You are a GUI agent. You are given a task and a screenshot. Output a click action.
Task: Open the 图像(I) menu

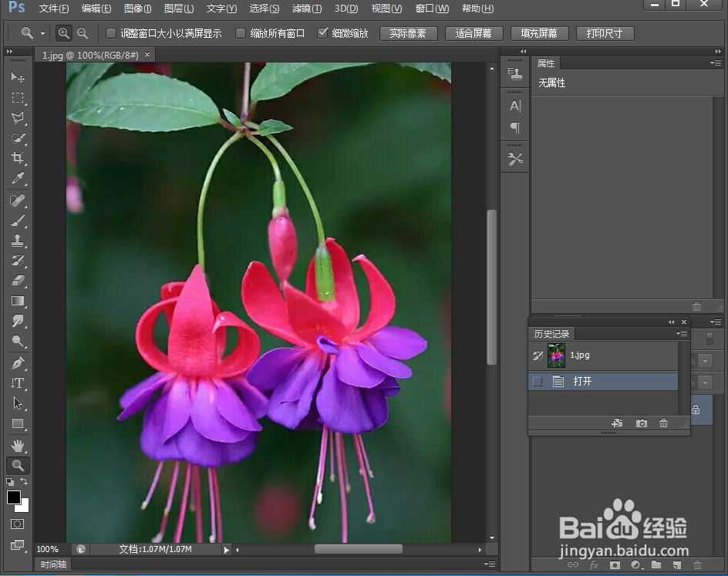point(137,8)
